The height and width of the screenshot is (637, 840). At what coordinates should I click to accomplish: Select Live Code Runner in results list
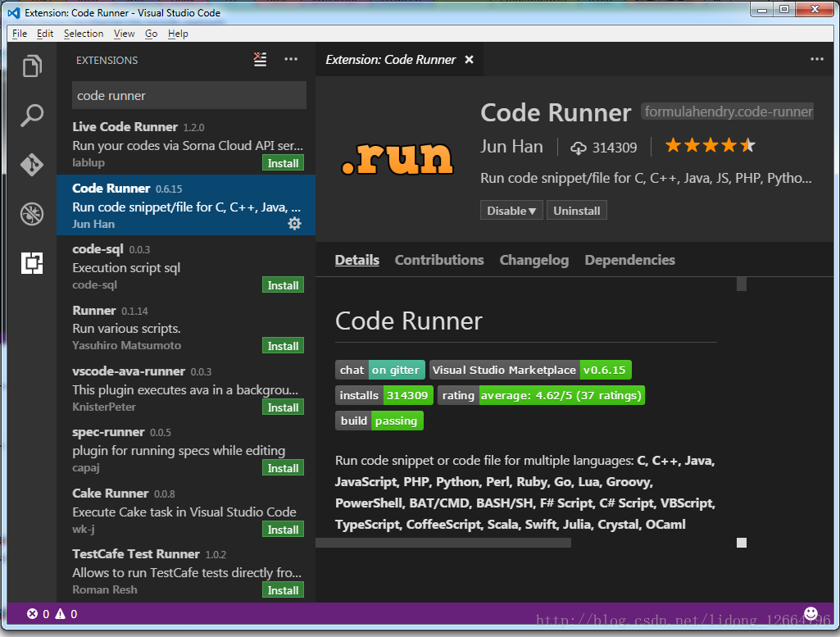coord(186,143)
